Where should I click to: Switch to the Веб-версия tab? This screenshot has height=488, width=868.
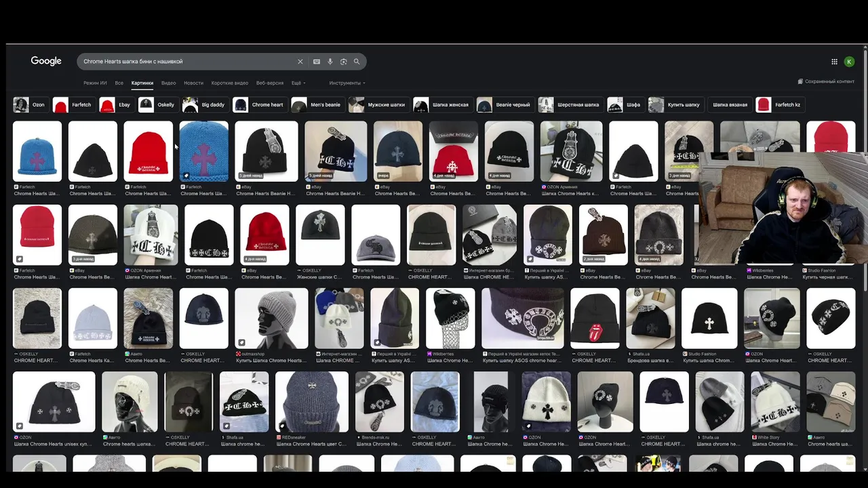(x=270, y=83)
